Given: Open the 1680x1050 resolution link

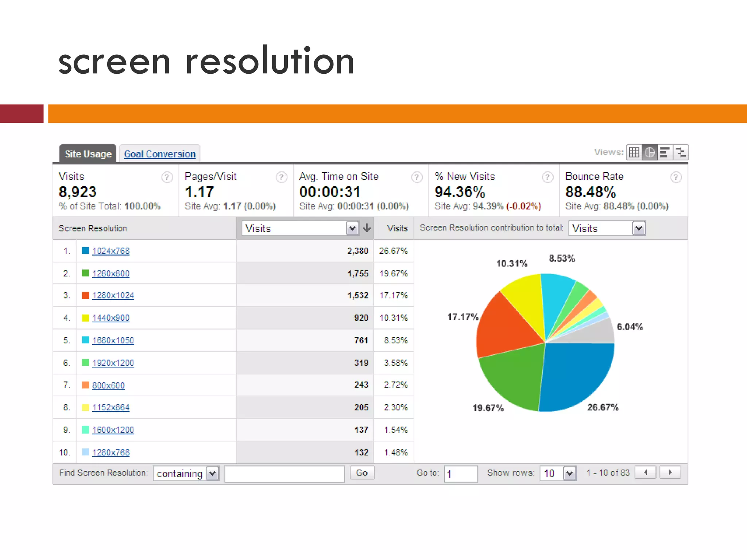Looking at the screenshot, I should click(x=113, y=341).
